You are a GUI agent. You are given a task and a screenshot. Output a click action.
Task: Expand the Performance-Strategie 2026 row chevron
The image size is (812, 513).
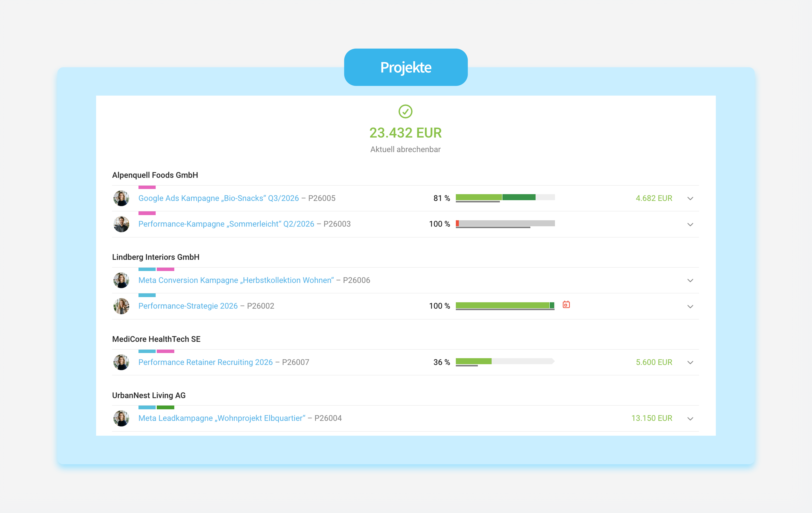coord(690,306)
